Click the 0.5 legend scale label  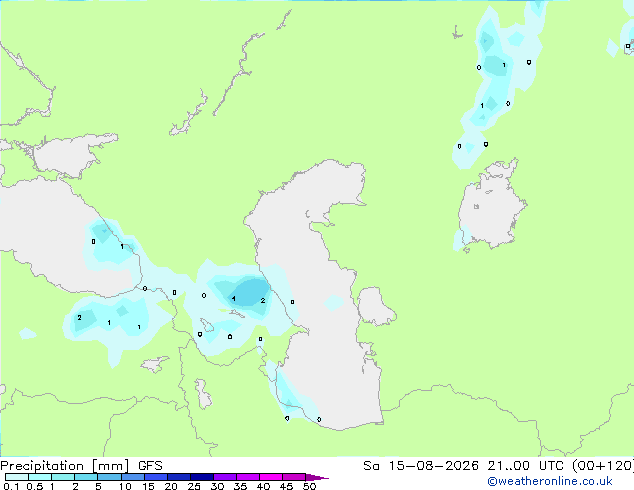34,486
